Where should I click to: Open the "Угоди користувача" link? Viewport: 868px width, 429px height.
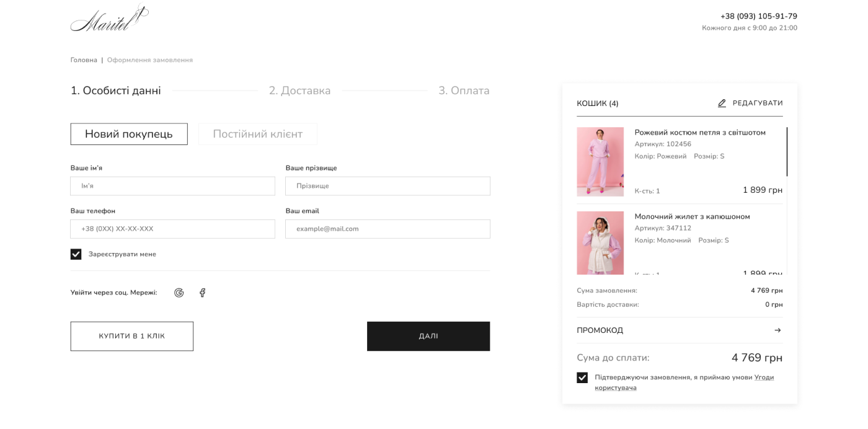(x=763, y=378)
